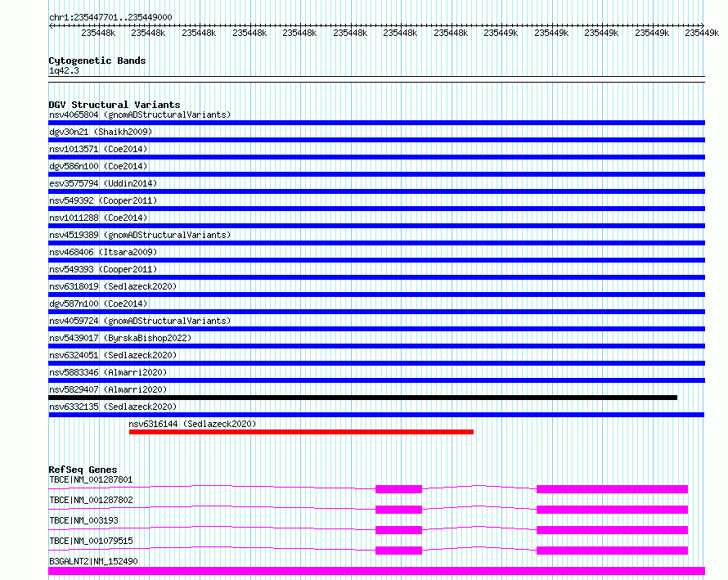Select nsv6332135 (Sedlazeck2020) label
This screenshot has height=580, width=728.
click(113, 407)
